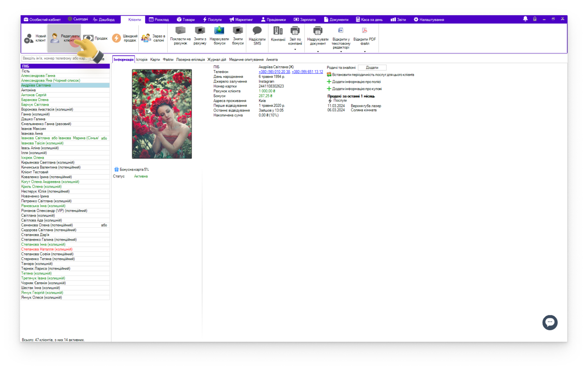Click Зняти бонуси icon

238,31
